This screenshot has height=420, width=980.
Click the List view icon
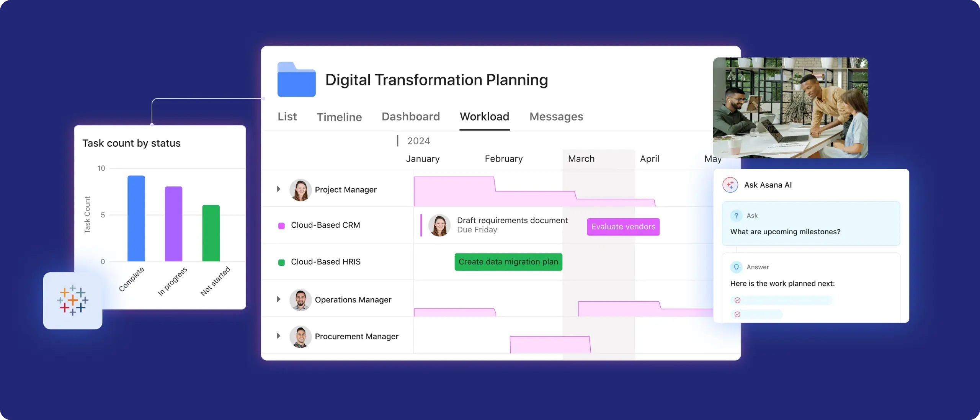click(287, 116)
